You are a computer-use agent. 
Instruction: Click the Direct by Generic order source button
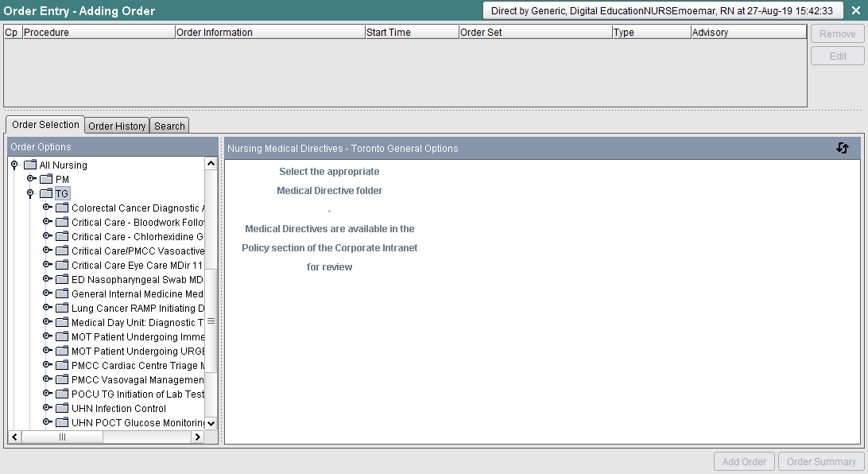(x=663, y=10)
